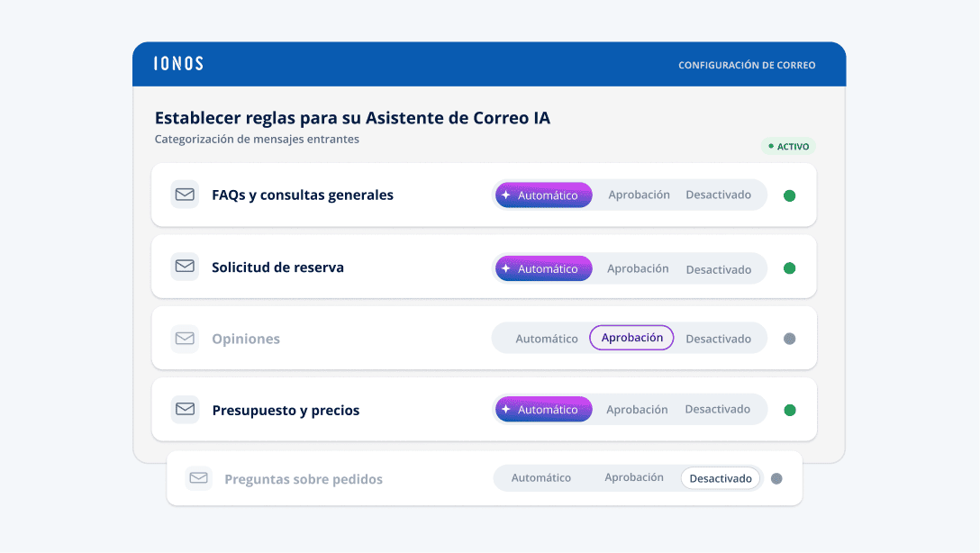Viewport: 980px width, 553px height.
Task: Require Aprobación for Presupuesto y precios
Action: 637,409
